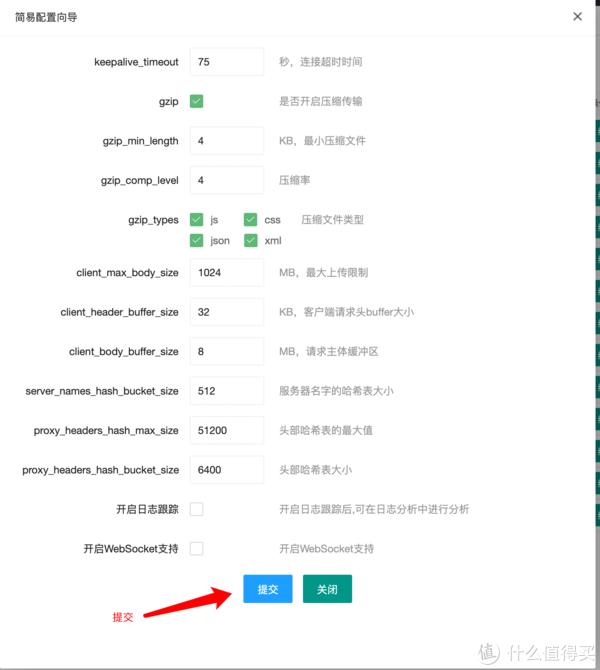
Task: Click the 客户端请求头buffer大小 description
Action: tap(359, 312)
